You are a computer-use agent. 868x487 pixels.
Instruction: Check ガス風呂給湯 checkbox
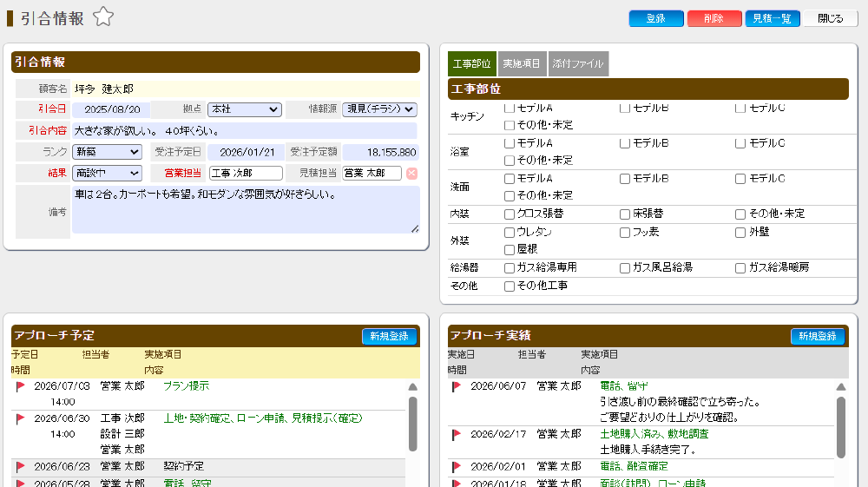click(x=624, y=268)
